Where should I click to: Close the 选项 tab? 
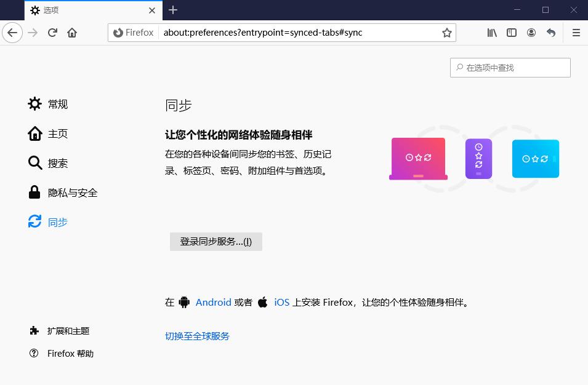click(152, 10)
